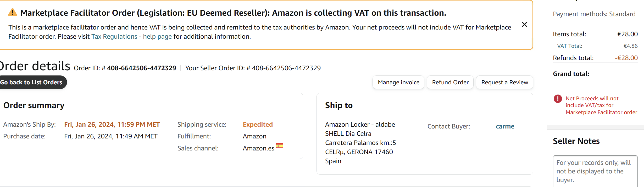
Task: Dismiss the Marketplace Facilitator alert banner
Action: pyautogui.click(x=524, y=25)
